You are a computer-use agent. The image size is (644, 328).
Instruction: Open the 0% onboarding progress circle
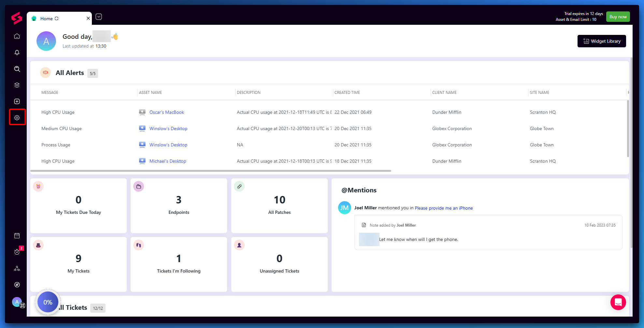coord(48,302)
